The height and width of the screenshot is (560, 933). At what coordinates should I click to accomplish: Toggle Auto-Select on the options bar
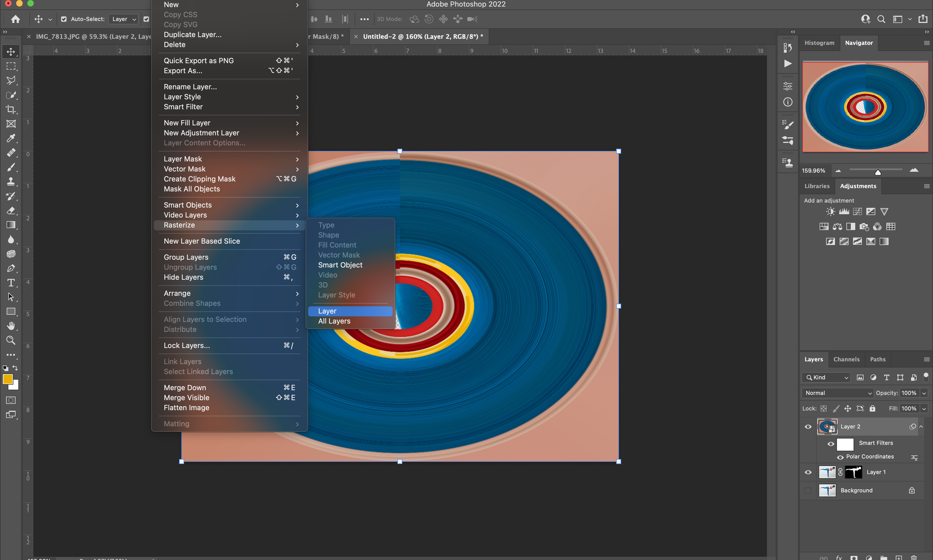[63, 19]
